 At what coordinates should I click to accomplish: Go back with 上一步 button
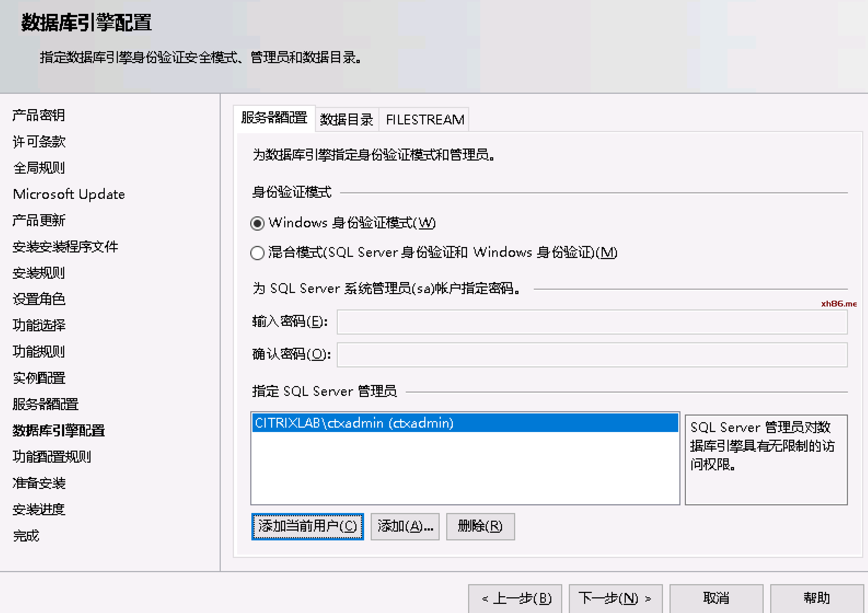pyautogui.click(x=515, y=598)
